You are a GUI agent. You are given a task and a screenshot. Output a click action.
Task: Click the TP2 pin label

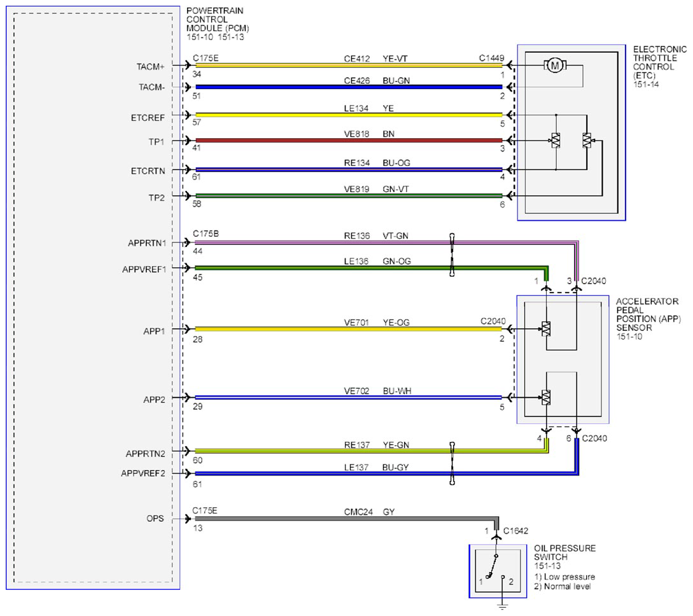[x=156, y=198]
